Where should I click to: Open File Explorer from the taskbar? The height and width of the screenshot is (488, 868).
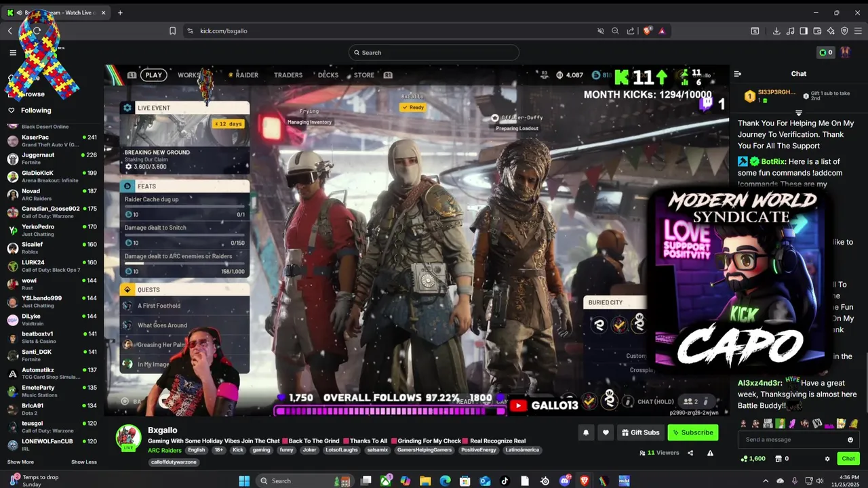click(425, 481)
